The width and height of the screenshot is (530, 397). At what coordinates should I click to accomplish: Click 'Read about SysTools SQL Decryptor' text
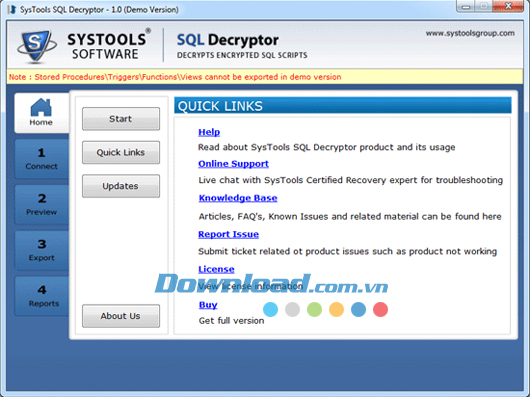tap(327, 147)
